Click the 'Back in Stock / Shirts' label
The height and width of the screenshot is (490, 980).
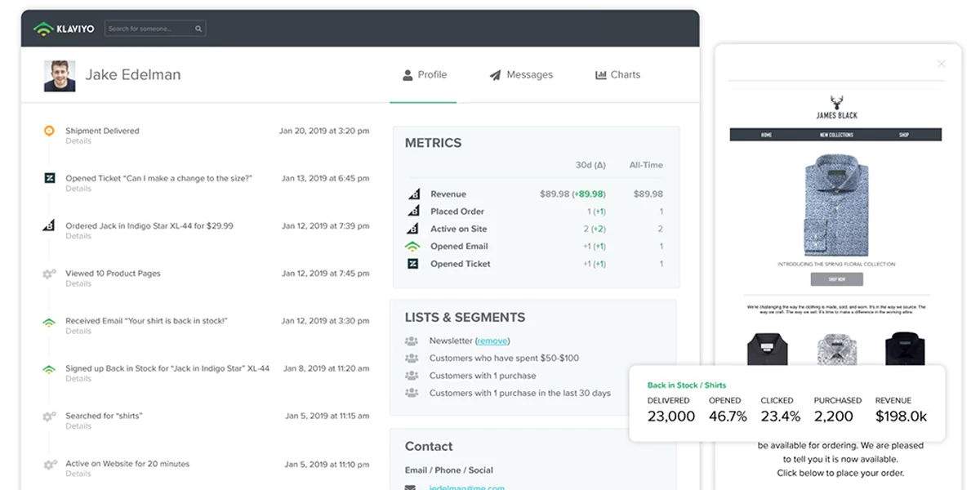pos(687,385)
